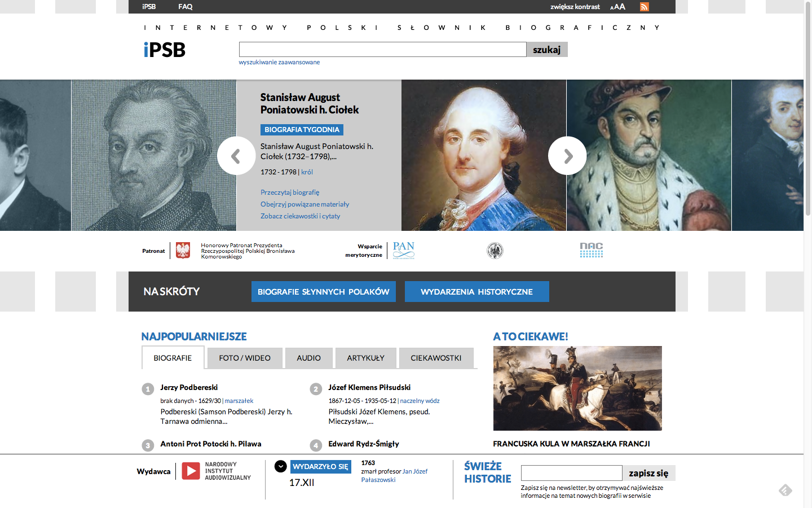Screen dimensions: 812x508
Task: Open the bearded engraved portrait slide
Action: [x=154, y=155]
